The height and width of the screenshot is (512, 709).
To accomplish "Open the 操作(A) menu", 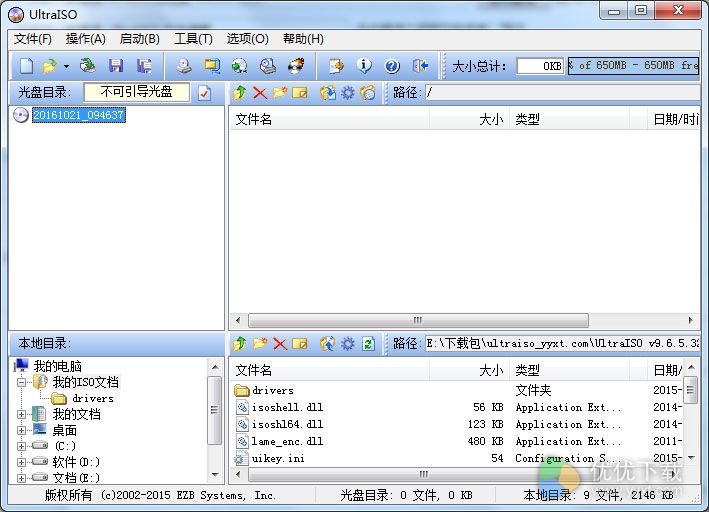I will coord(85,39).
